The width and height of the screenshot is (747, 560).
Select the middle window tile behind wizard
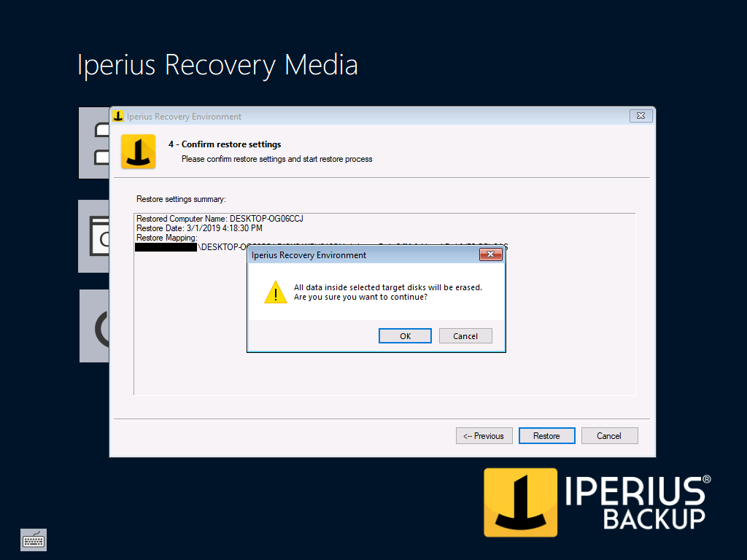coord(94,236)
